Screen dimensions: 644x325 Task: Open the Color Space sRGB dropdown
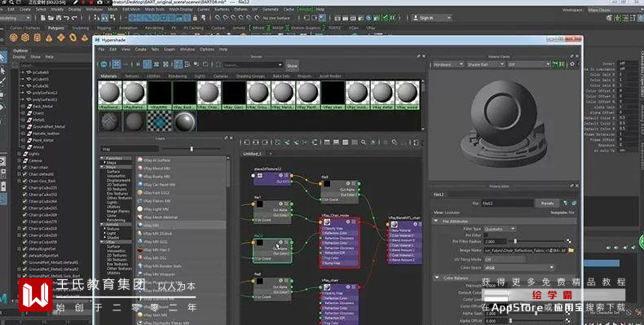(519, 267)
